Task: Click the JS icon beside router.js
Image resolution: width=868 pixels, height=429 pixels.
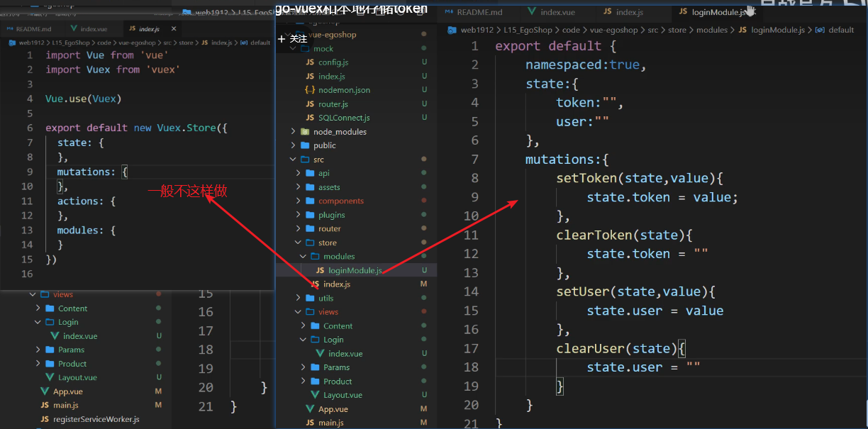Action: tap(310, 104)
